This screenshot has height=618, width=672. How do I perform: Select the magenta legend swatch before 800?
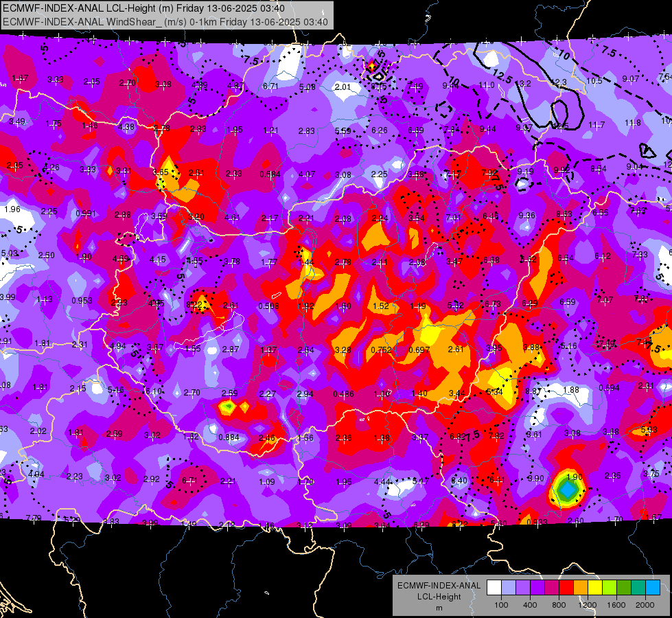(552, 587)
